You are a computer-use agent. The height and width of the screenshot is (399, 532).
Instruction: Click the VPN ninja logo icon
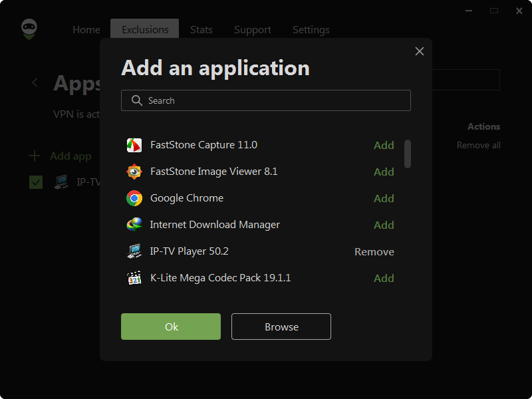29,29
